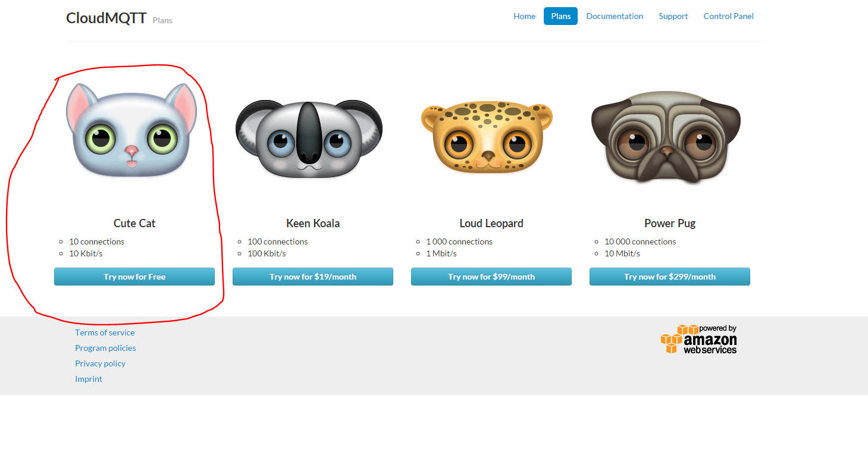This screenshot has height=458, width=868.
Task: Click the CloudMQTT site title
Action: tap(106, 18)
